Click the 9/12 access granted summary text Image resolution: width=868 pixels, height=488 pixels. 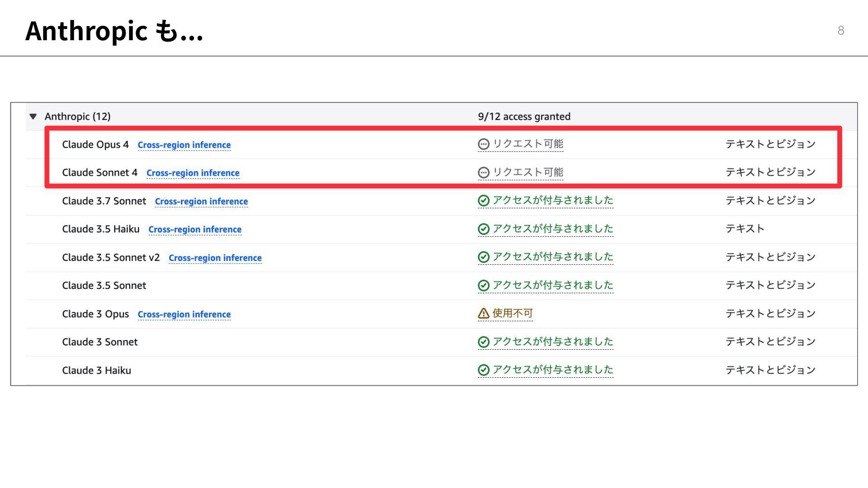click(x=524, y=117)
